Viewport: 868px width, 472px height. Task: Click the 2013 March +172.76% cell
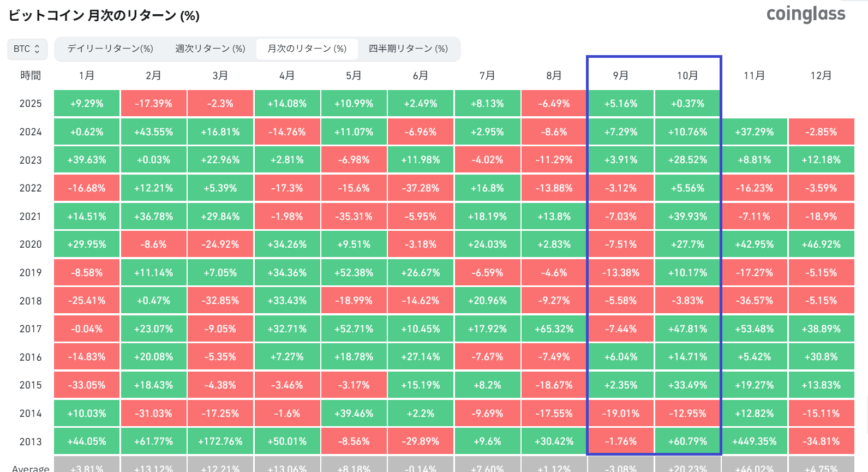pyautogui.click(x=220, y=441)
